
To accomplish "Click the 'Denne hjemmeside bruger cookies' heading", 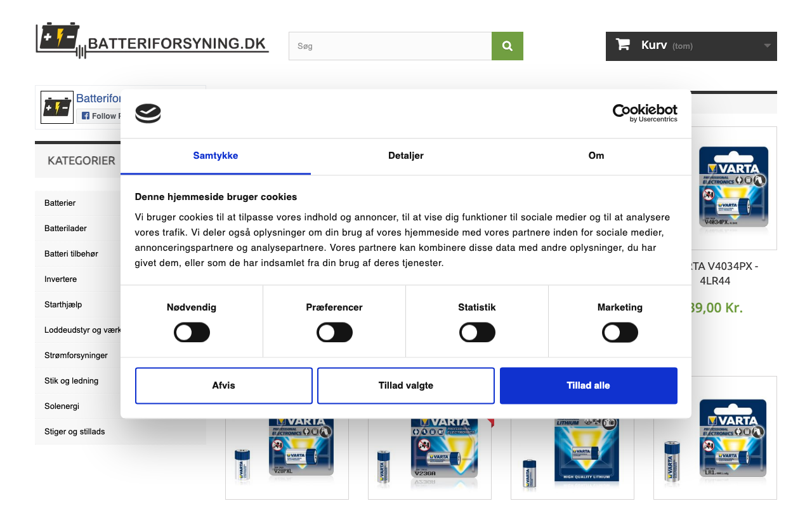I will [x=216, y=197].
